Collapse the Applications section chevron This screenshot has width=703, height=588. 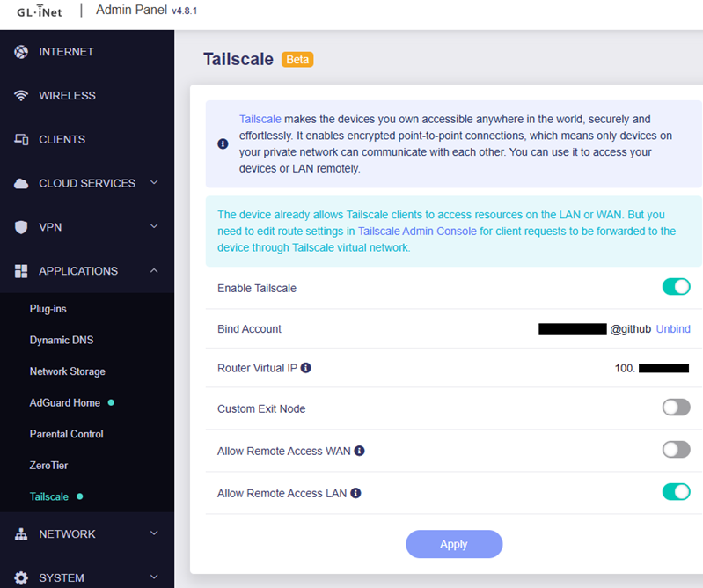(x=154, y=271)
